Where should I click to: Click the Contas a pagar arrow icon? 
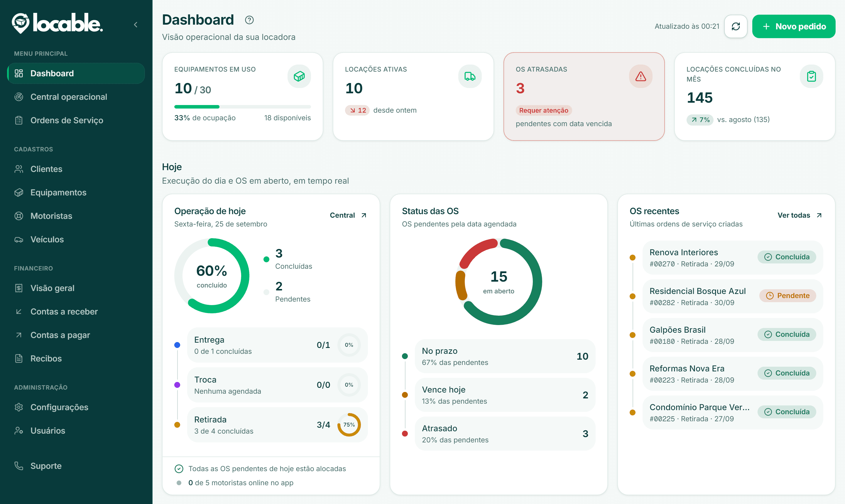click(19, 335)
